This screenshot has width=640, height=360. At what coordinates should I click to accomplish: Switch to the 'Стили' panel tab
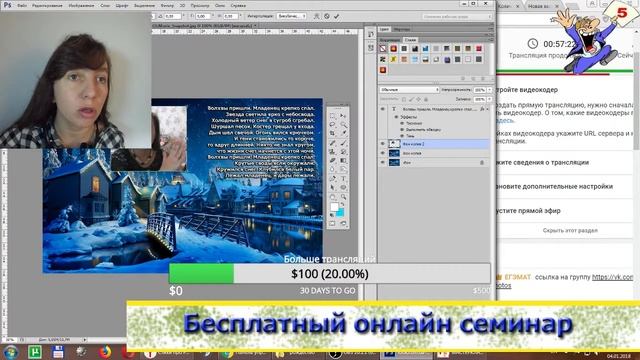coord(410,40)
